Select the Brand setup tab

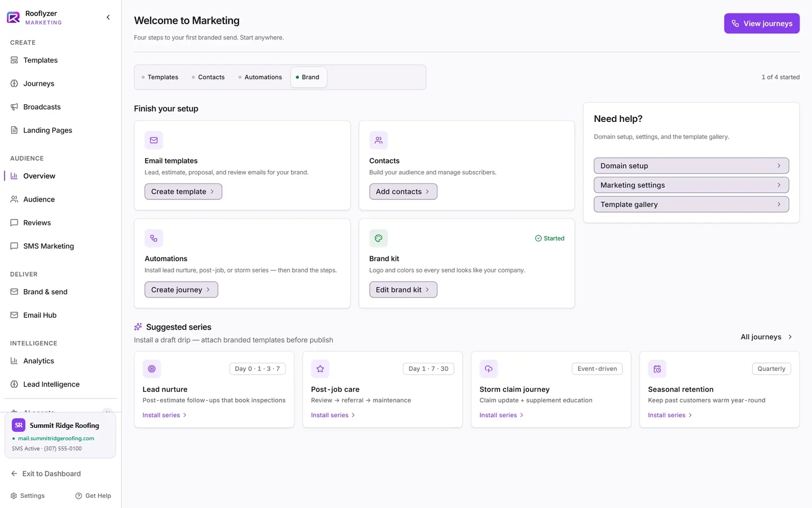308,77
